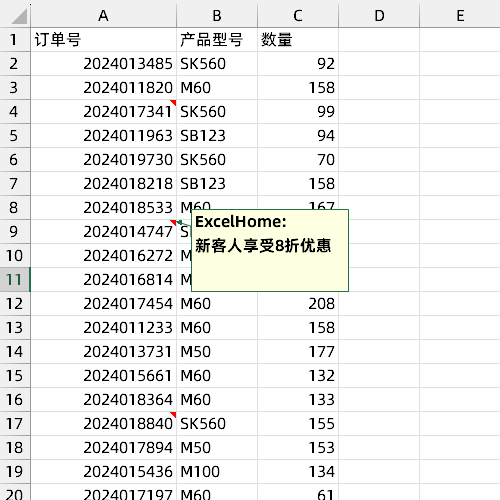The image size is (500, 500).
Task: Select column A header
Action: (x=103, y=16)
